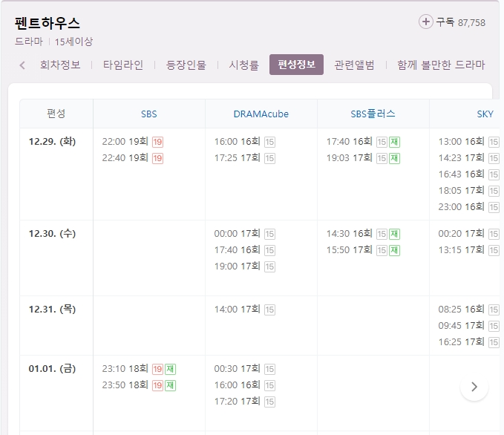Select DRAMAcube 17:40 16회 entry
This screenshot has width=504, height=435.
point(238,250)
